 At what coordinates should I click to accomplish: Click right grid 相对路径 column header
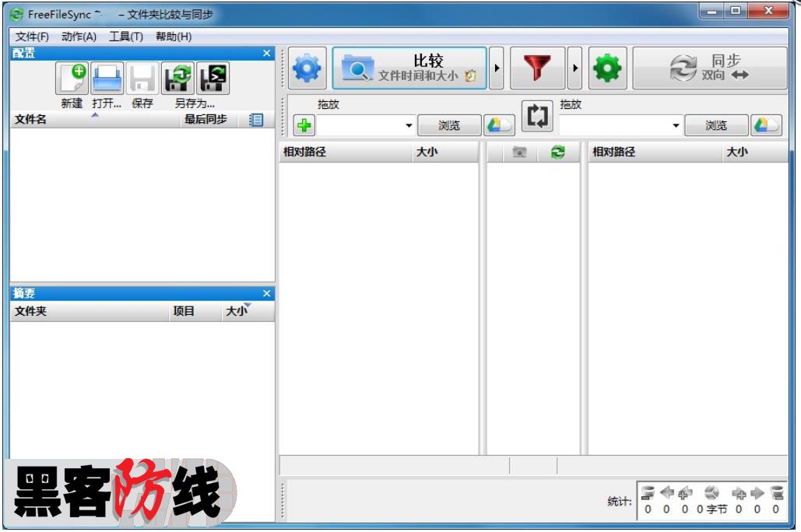coord(655,152)
